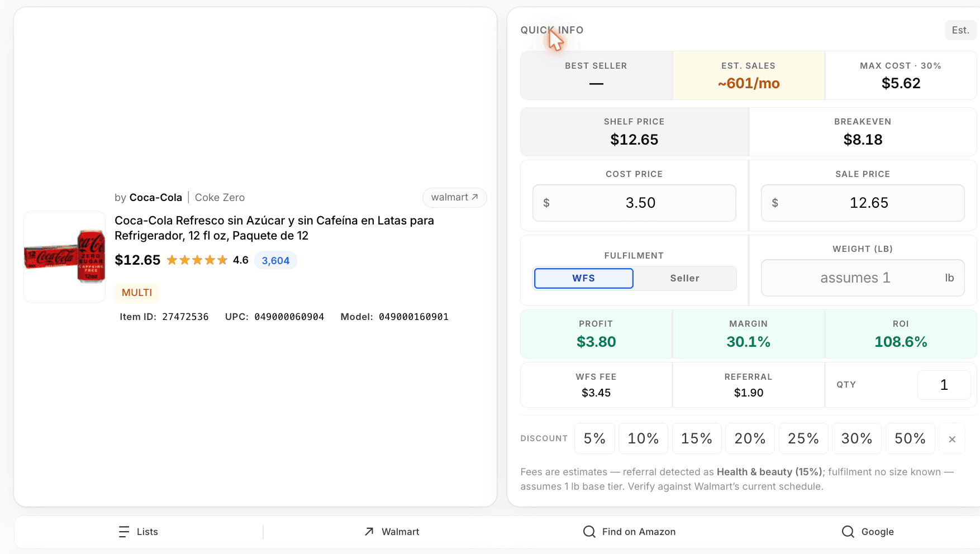Click the Model 049000160901 text
The image size is (980, 554).
(x=394, y=317)
